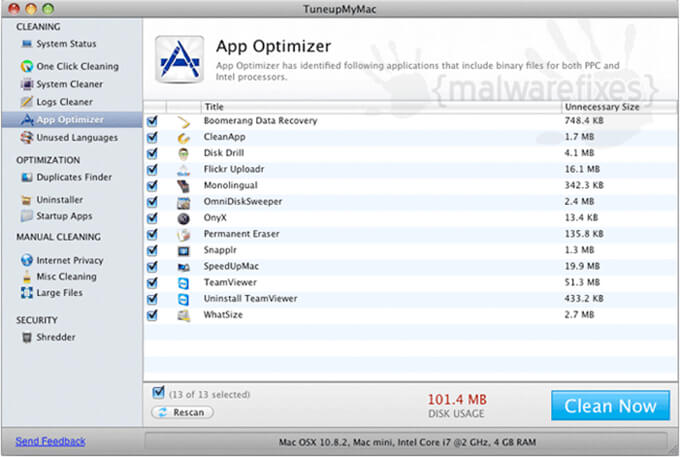680x457 pixels.
Task: Click the 16.1 MB size value
Action: pos(582,169)
